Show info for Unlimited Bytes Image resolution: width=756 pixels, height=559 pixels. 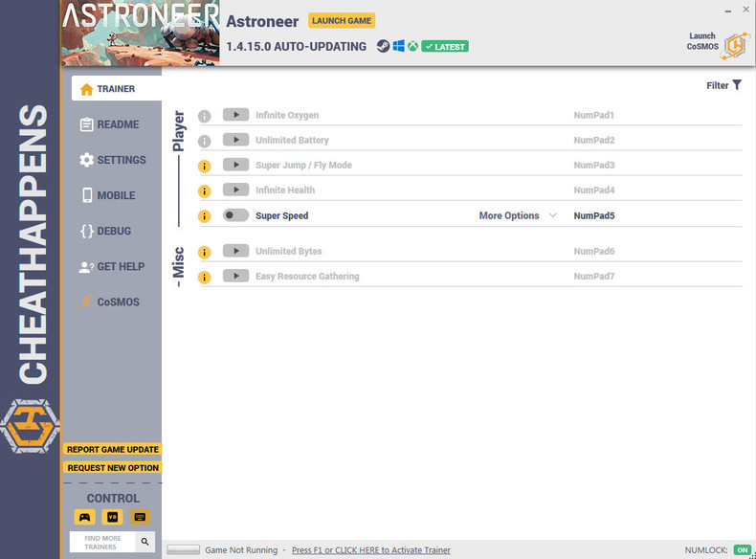(205, 253)
